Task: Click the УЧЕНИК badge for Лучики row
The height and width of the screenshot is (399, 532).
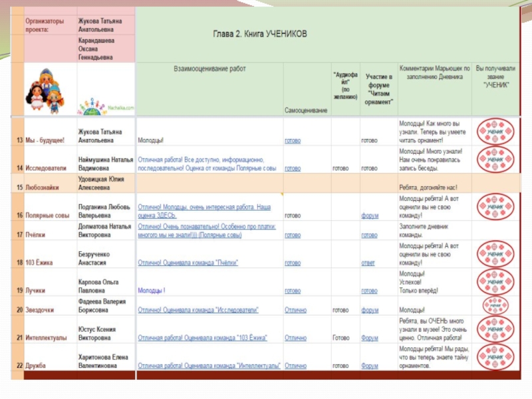Action: tap(495, 281)
